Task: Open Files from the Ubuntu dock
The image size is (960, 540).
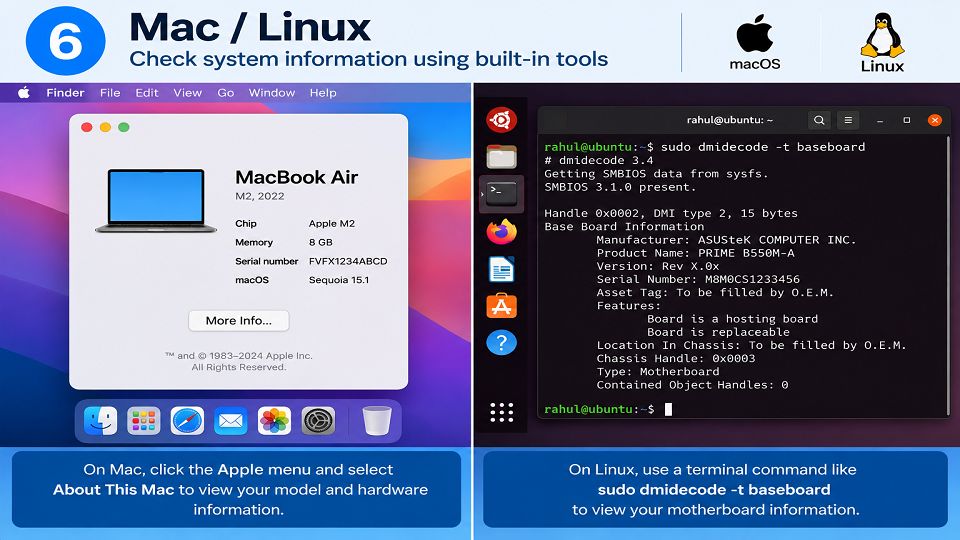Action: [x=501, y=157]
